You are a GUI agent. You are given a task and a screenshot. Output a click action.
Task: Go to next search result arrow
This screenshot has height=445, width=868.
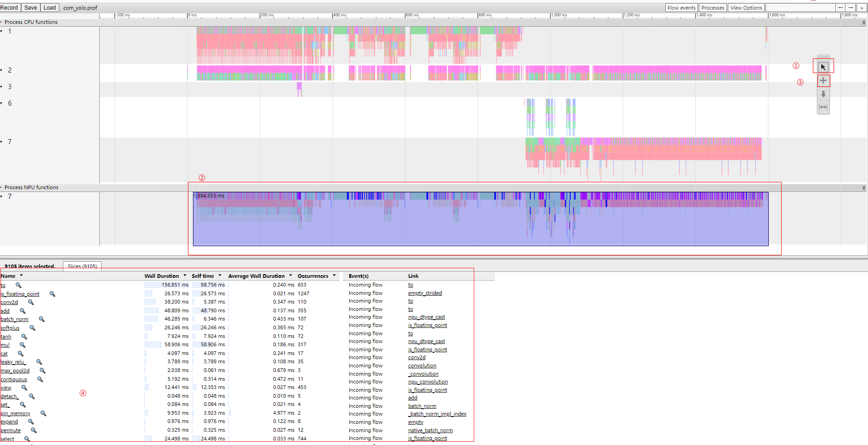pos(851,8)
